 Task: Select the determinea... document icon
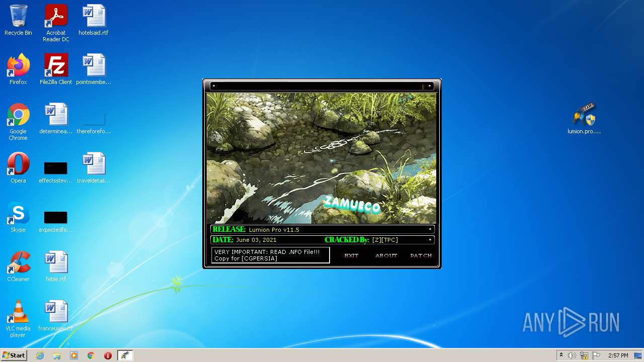[x=56, y=119]
